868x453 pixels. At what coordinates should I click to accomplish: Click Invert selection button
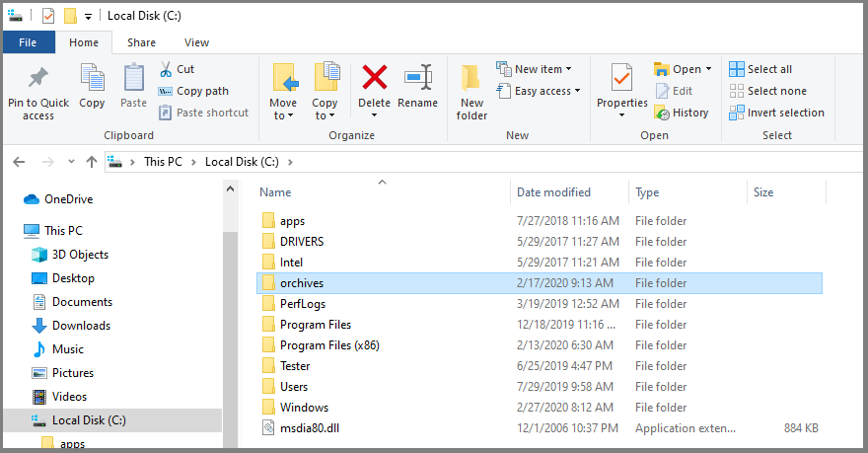[x=776, y=113]
